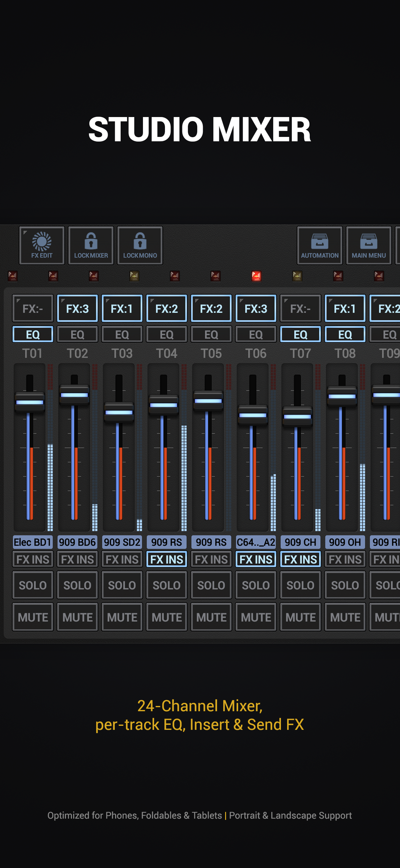400x868 pixels.
Task: Solo the 909 OH track
Action: click(x=345, y=585)
